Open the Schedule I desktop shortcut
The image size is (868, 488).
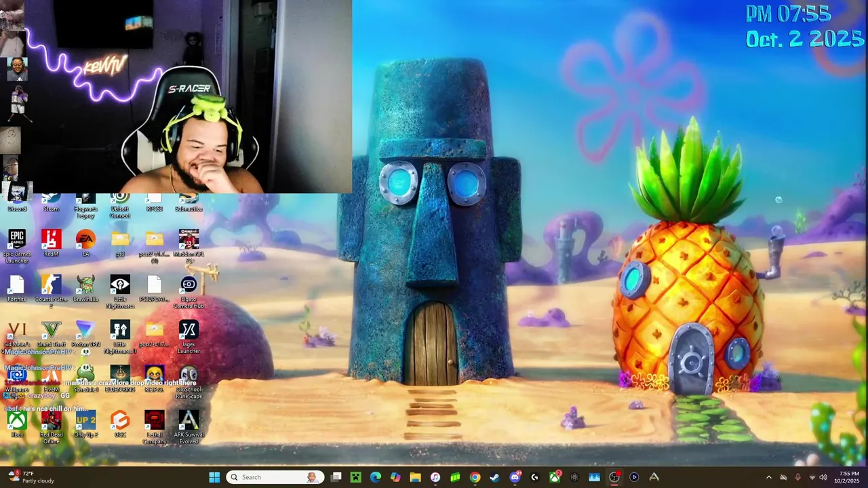[85, 380]
